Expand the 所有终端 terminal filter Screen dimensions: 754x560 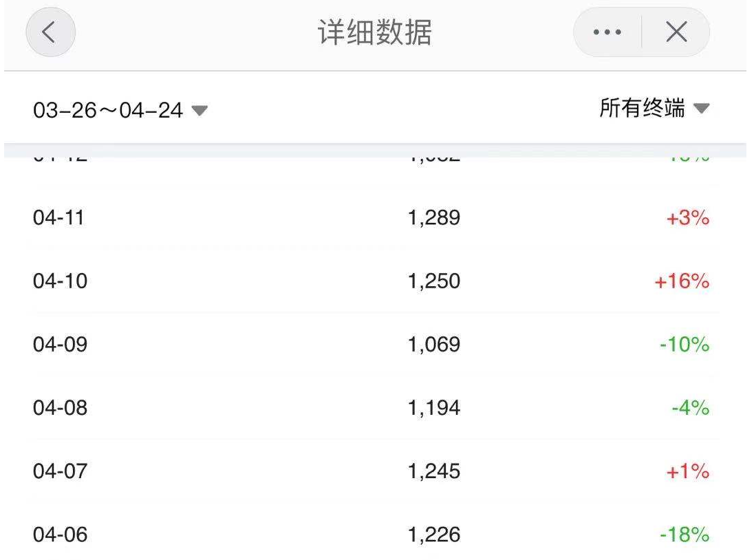click(654, 108)
